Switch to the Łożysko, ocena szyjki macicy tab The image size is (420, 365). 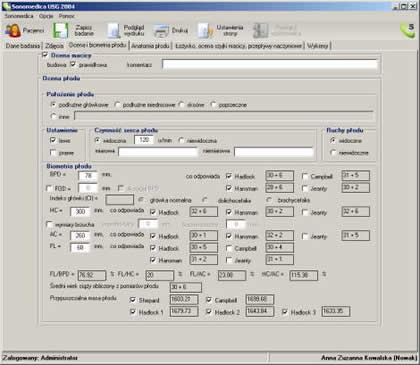coord(239,46)
